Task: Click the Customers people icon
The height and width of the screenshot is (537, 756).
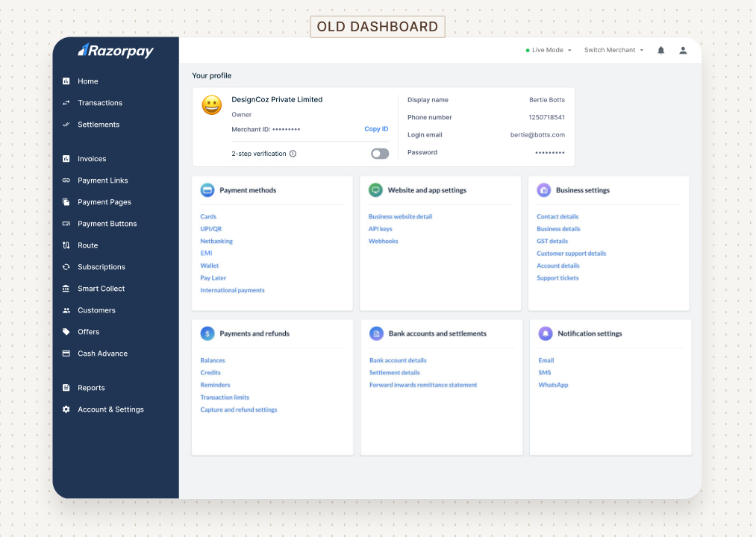Action: [66, 310]
